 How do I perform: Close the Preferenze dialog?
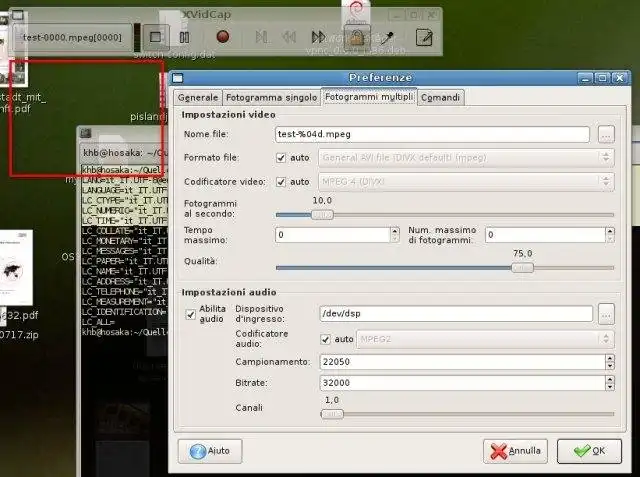[x=620, y=78]
